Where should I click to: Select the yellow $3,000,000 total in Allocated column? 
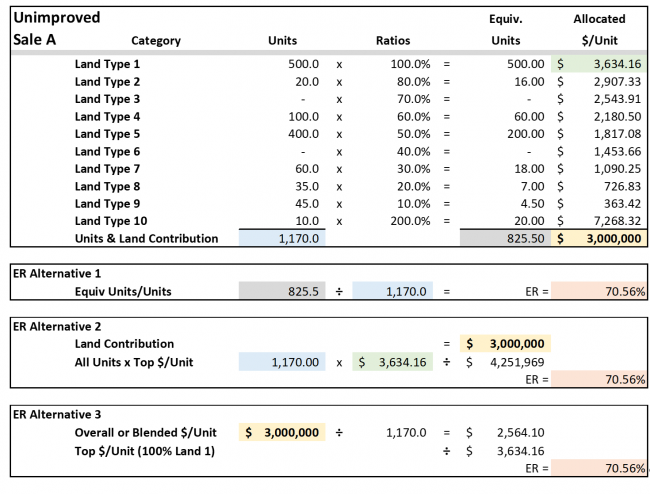click(599, 239)
